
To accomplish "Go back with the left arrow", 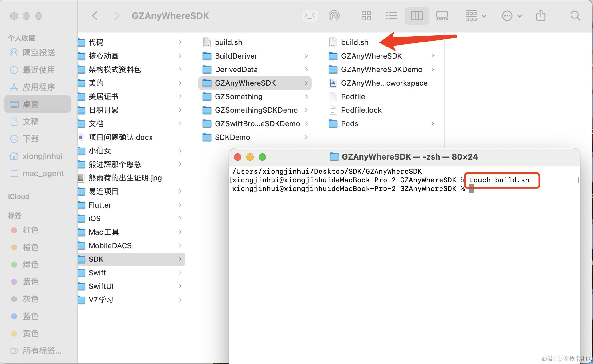I will click(95, 16).
